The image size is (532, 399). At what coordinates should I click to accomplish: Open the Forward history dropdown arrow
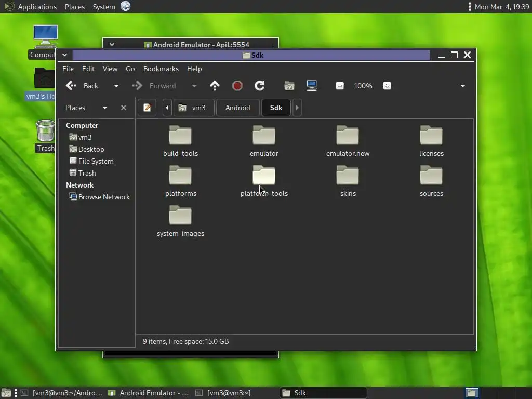point(194,86)
